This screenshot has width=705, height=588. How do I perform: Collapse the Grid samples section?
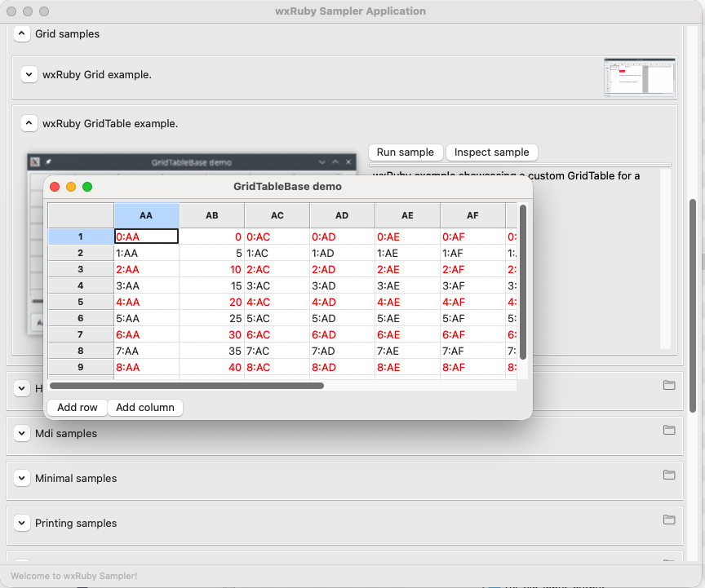click(22, 34)
